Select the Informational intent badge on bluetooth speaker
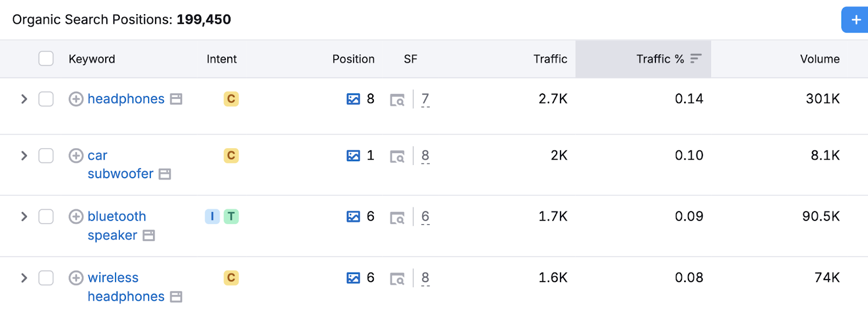Screen dimensions: 868x317 click(x=212, y=216)
